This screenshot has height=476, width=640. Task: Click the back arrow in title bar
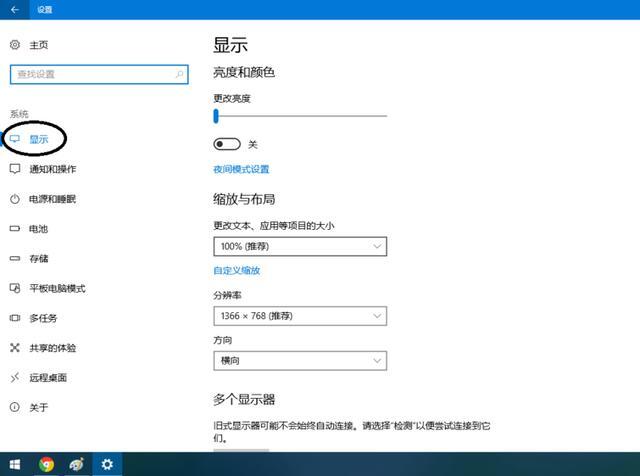coord(15,9)
